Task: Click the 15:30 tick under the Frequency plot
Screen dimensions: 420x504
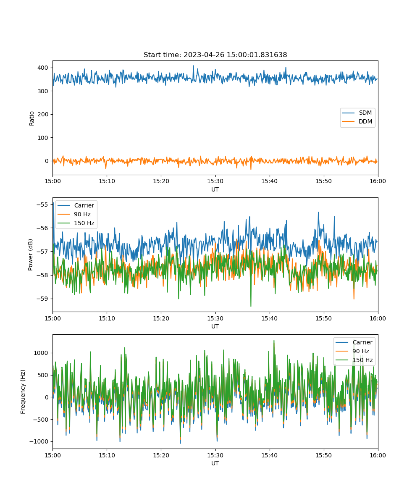Action: pos(215,455)
